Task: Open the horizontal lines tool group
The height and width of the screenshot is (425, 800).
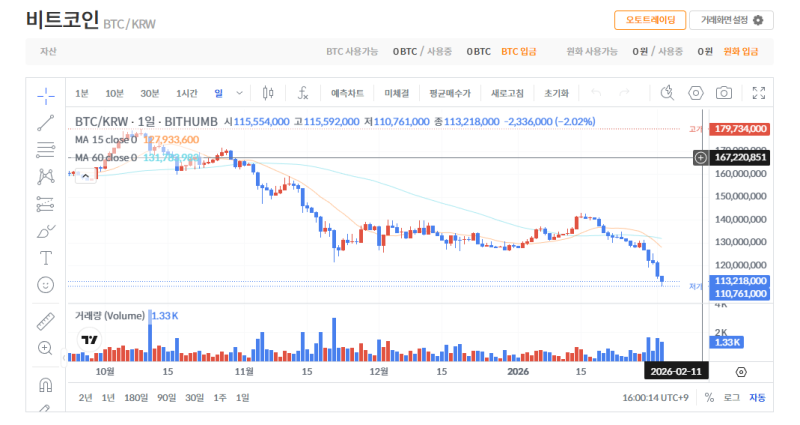Action: [45, 150]
